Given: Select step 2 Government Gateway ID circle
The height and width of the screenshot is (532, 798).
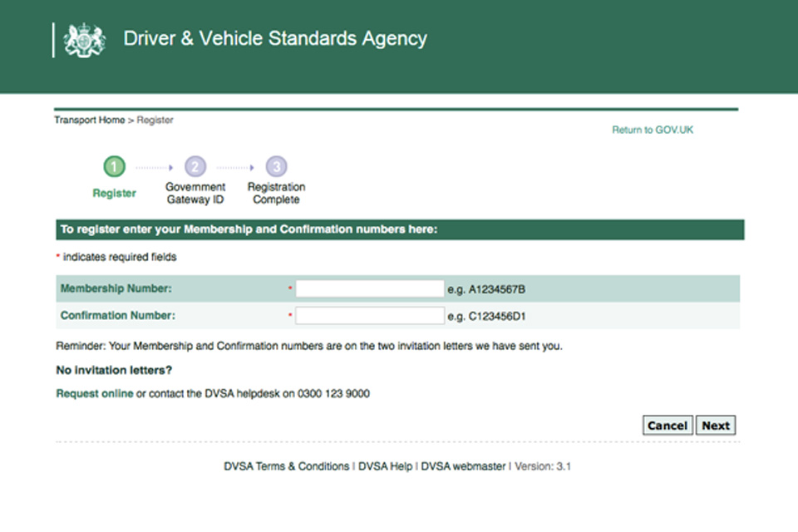Looking at the screenshot, I should pyautogui.click(x=195, y=166).
